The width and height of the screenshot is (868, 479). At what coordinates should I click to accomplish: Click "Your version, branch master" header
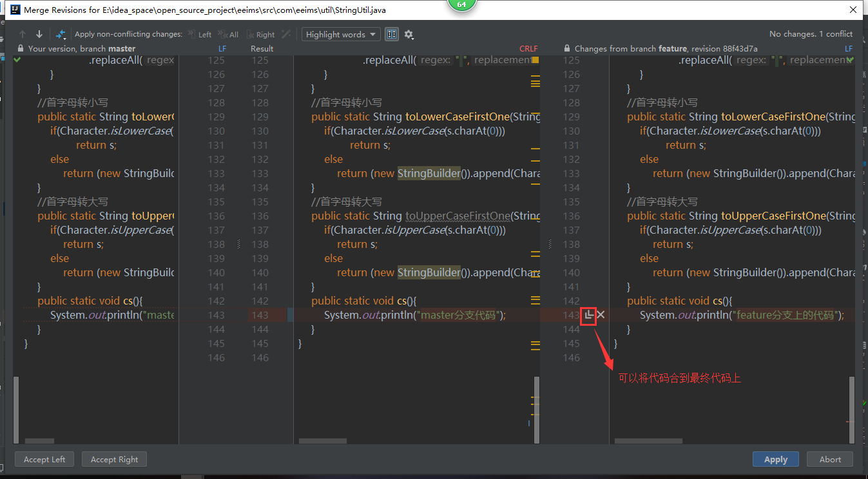82,48
